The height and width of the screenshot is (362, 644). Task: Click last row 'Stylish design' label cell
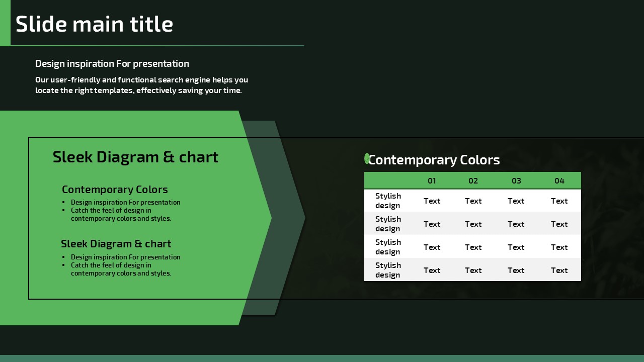388,270
